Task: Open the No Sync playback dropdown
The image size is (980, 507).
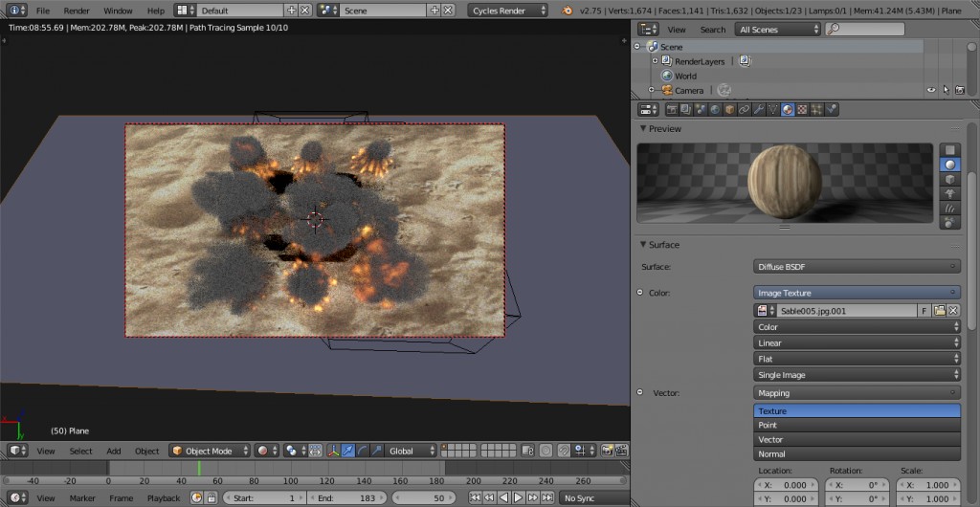Action: (x=592, y=497)
